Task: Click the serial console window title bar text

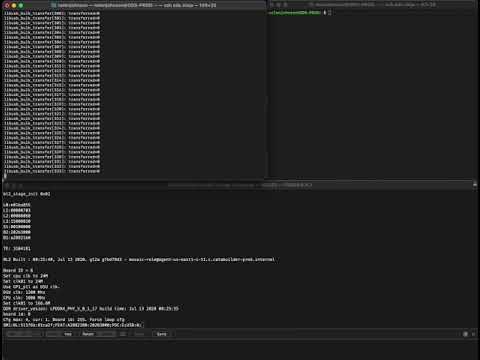Action: [x=240, y=185]
